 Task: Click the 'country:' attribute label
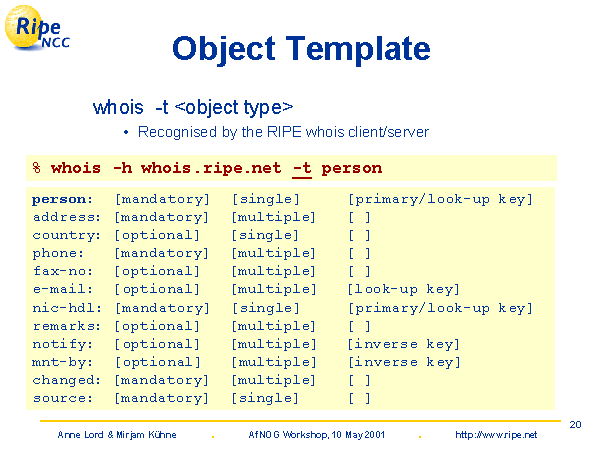[x=66, y=235]
